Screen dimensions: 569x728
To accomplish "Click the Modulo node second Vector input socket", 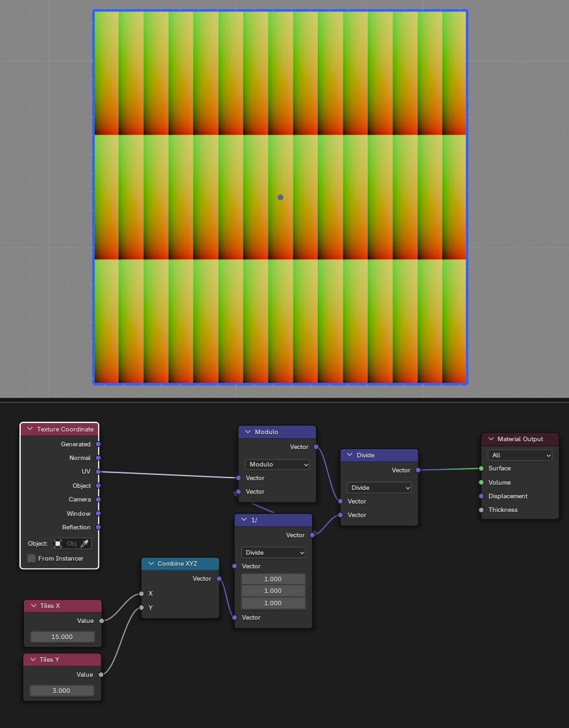I will click(239, 491).
